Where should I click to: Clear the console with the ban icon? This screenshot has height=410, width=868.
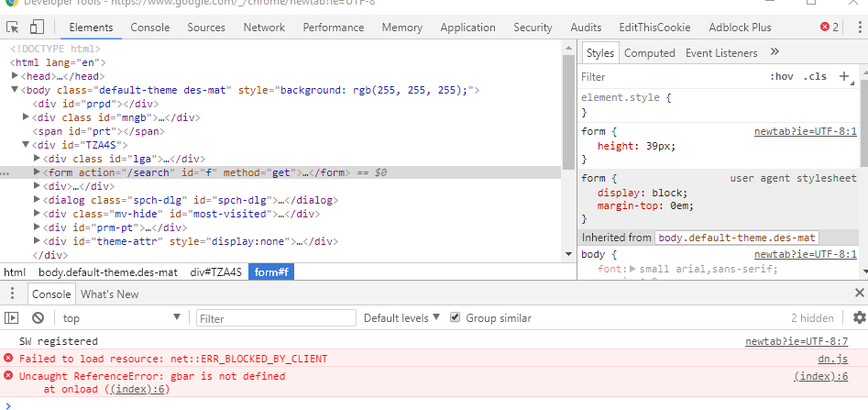38,317
